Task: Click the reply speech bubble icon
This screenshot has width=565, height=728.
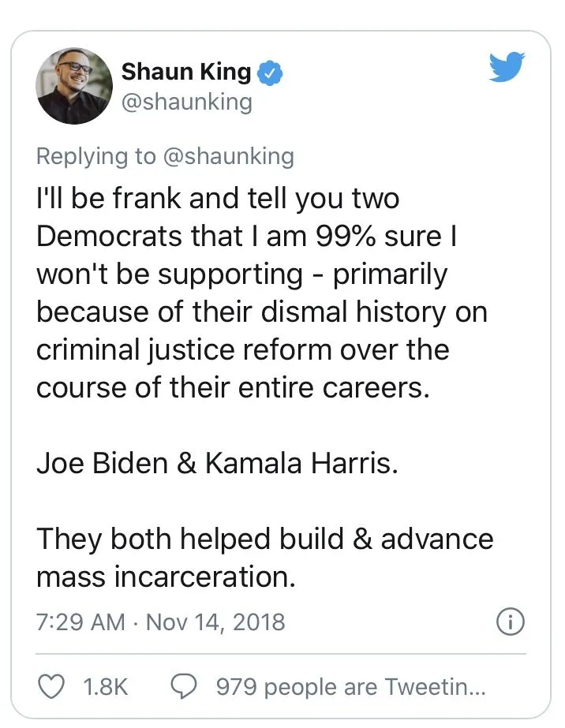Action: pyautogui.click(x=184, y=686)
